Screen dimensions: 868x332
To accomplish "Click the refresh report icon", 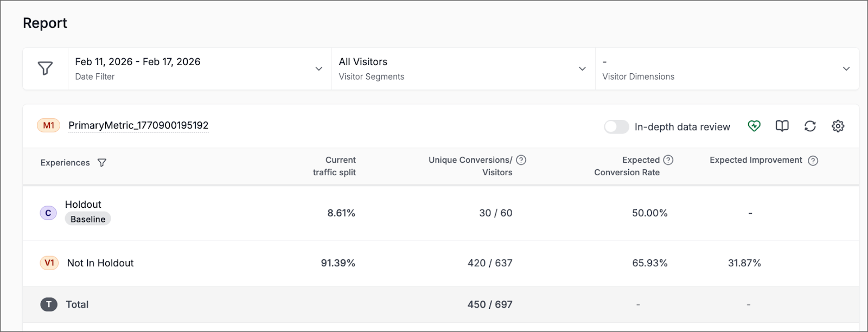I will [810, 126].
